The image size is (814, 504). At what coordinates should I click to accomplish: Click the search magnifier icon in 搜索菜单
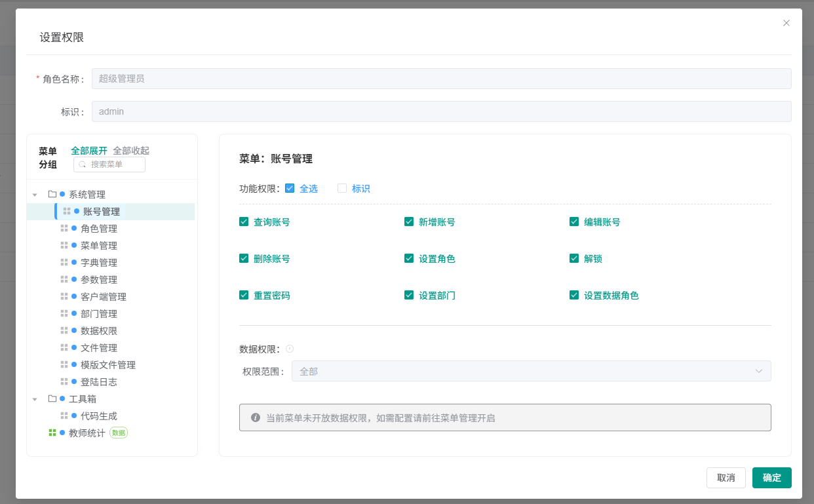[x=83, y=165]
